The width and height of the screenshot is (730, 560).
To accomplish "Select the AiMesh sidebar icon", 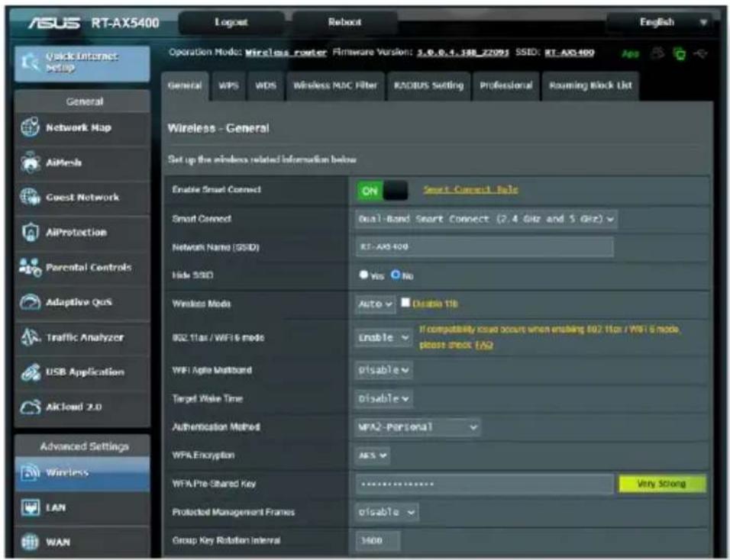I will [x=30, y=163].
